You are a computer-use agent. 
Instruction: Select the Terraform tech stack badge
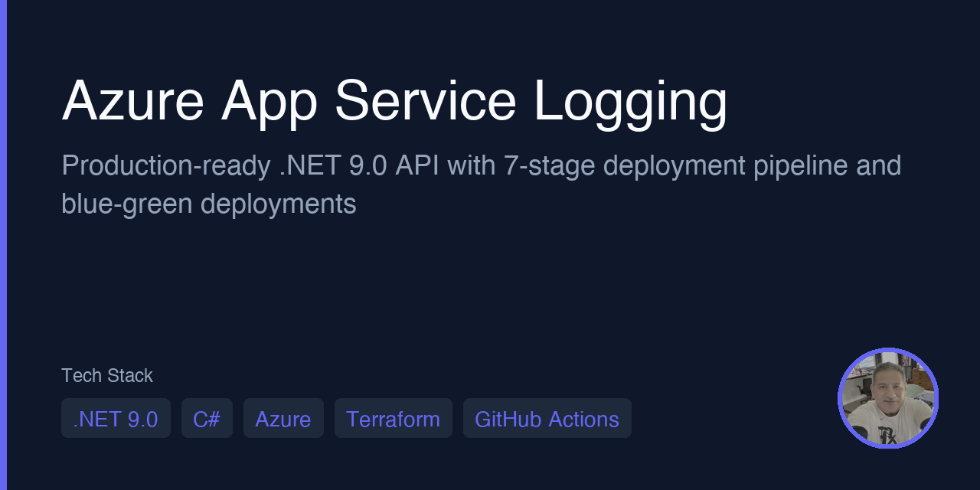tap(394, 418)
